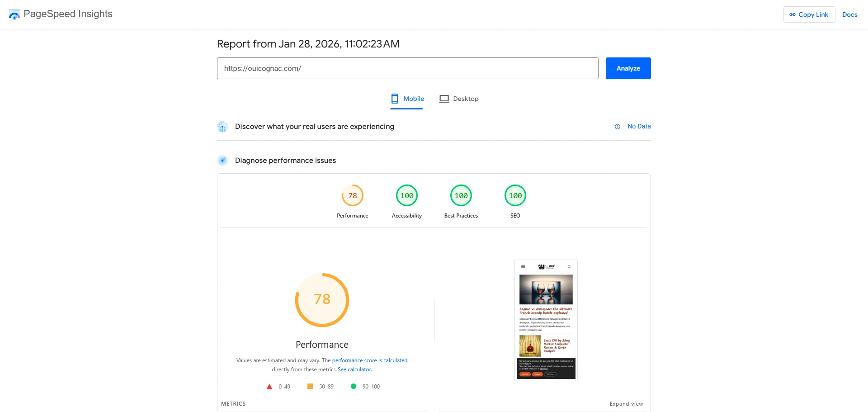Click the PageSpeed Insights logo icon
Screen dimensions: 868x412
(x=14, y=14)
